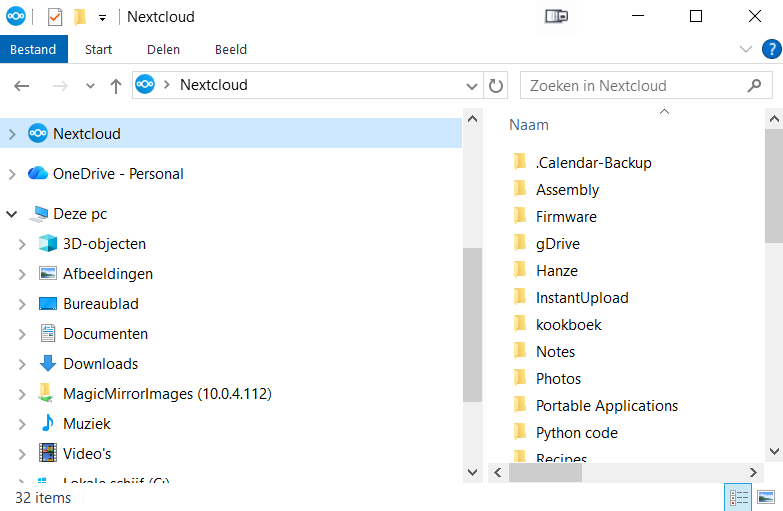
Task: Go up one folder level arrow
Action: 116,86
